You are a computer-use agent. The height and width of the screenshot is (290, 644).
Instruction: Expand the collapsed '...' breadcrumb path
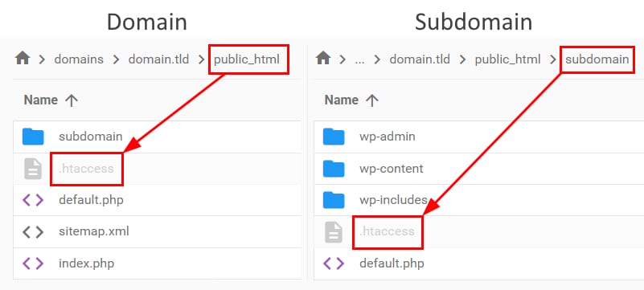[359, 60]
